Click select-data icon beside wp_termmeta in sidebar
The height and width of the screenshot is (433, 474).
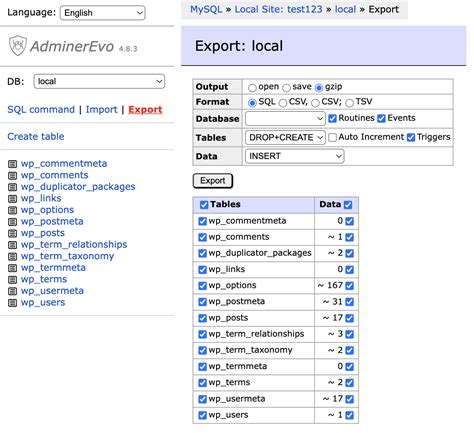pyautogui.click(x=12, y=268)
